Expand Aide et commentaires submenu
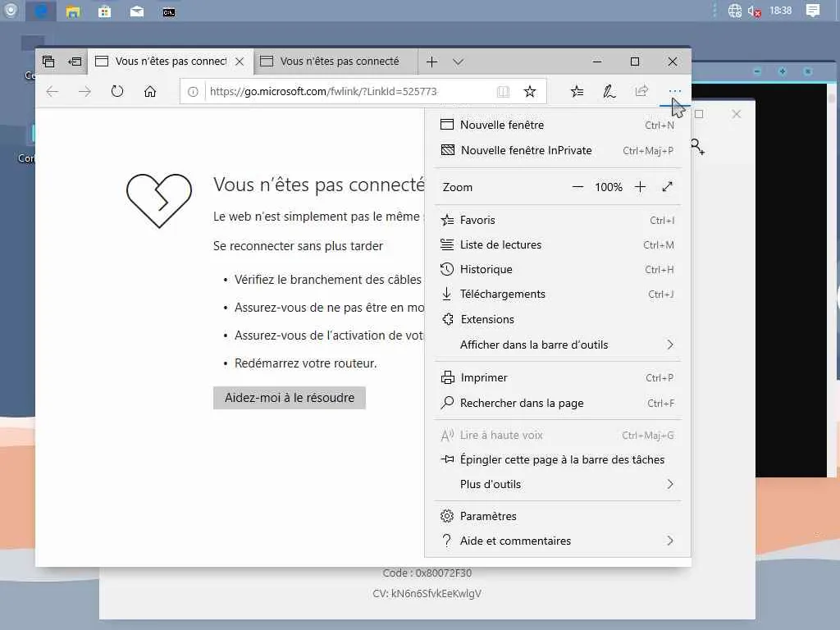 tap(557, 541)
